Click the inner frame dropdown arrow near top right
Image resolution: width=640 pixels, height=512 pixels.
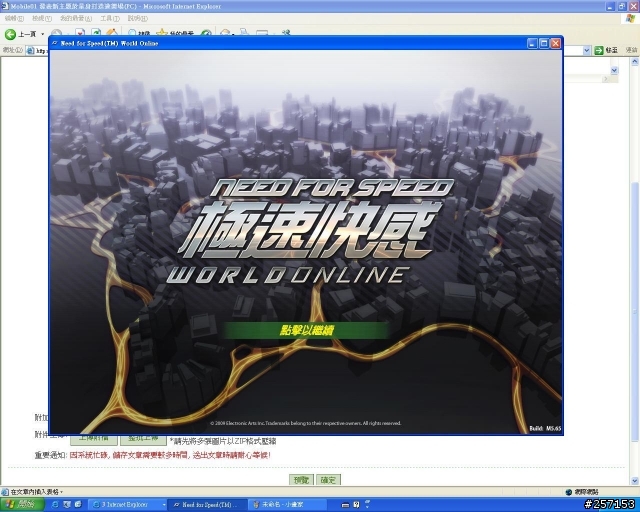point(615,70)
